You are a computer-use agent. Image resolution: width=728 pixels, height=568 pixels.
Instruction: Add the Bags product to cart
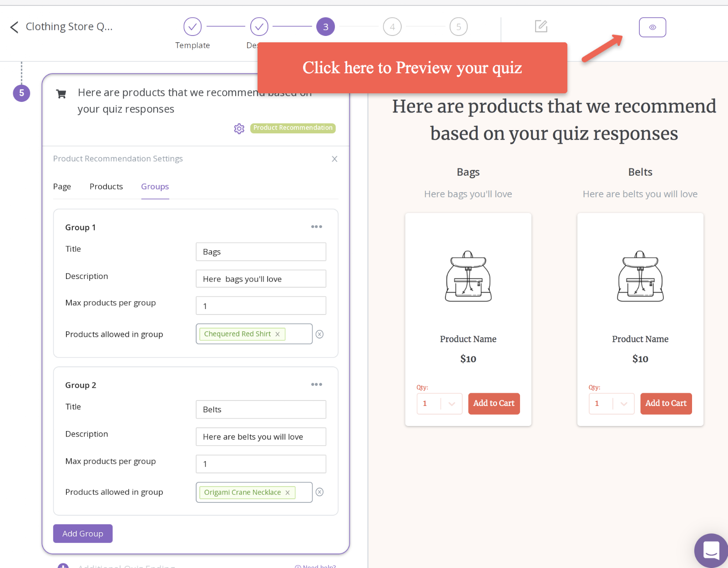[x=494, y=404]
